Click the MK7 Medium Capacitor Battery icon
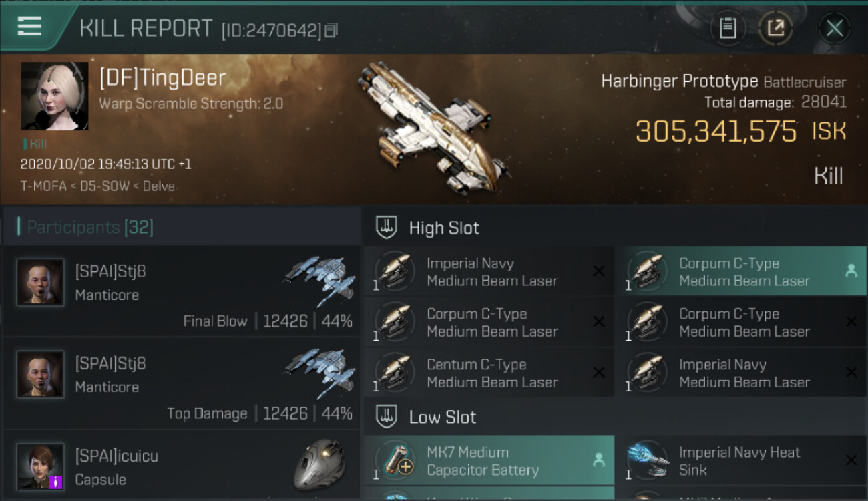This screenshot has width=868, height=501. click(x=395, y=461)
